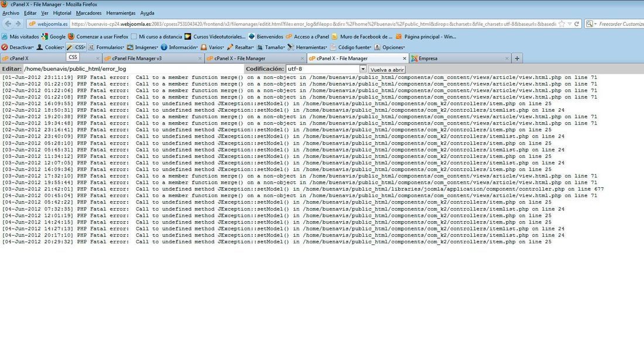This screenshot has height=341, width=644.
Task: Close the Empresa tab
Action: point(507,58)
